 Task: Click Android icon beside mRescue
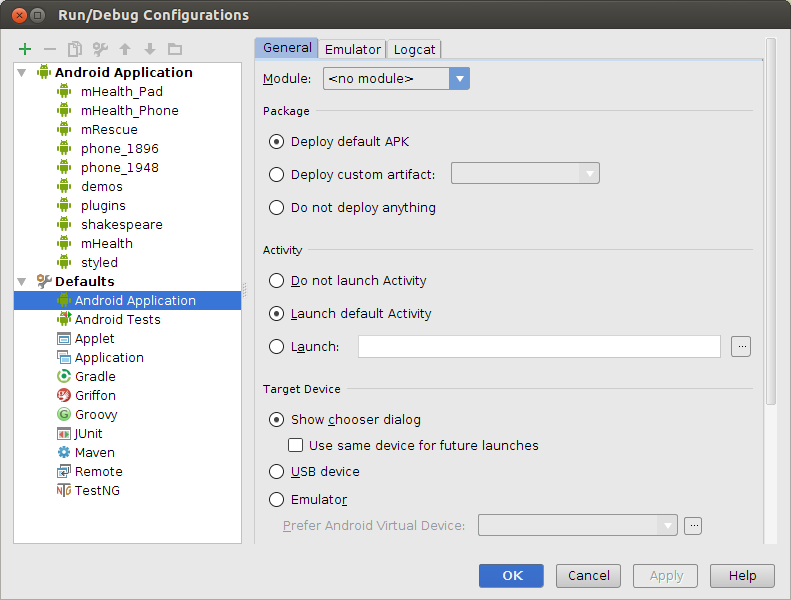pos(64,130)
